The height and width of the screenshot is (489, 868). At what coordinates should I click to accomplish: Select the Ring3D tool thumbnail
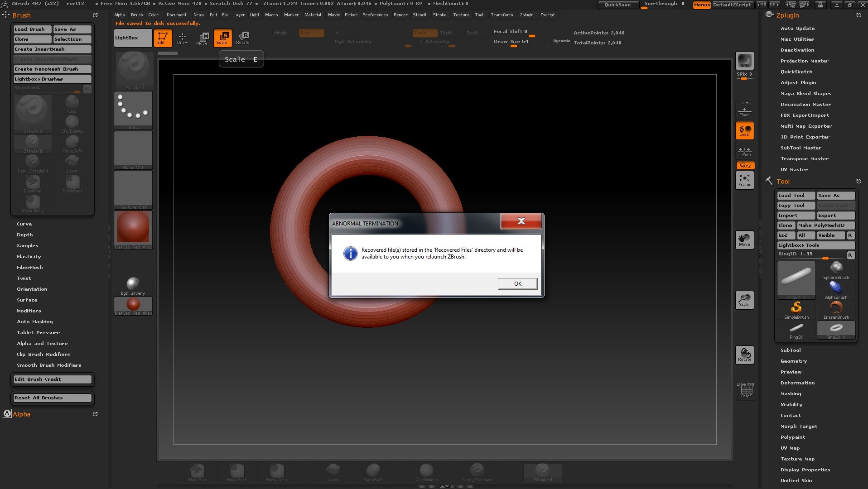coord(796,331)
